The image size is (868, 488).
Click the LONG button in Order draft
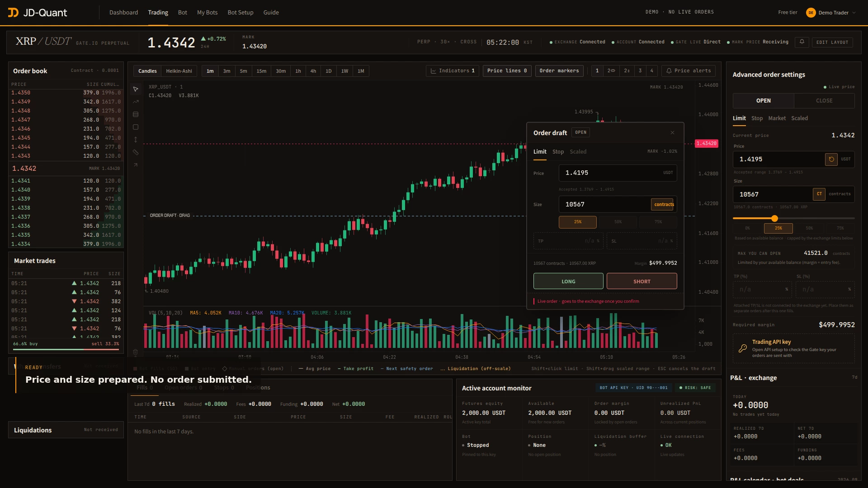(568, 282)
